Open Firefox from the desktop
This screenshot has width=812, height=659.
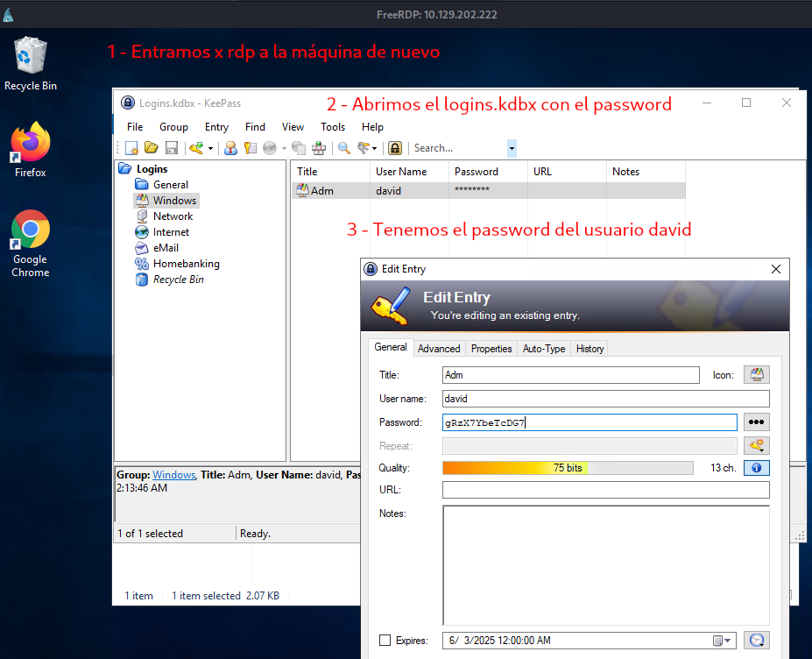point(30,150)
